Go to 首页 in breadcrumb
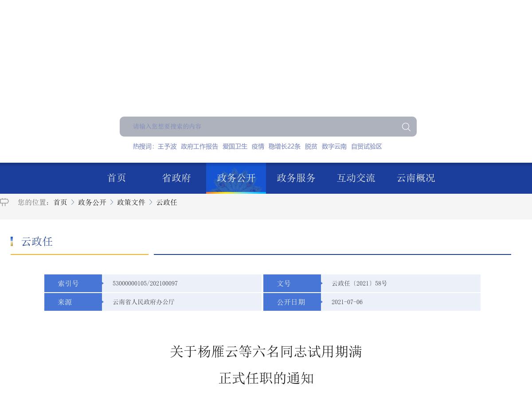Screen dimensions: 532x399 click(60, 202)
